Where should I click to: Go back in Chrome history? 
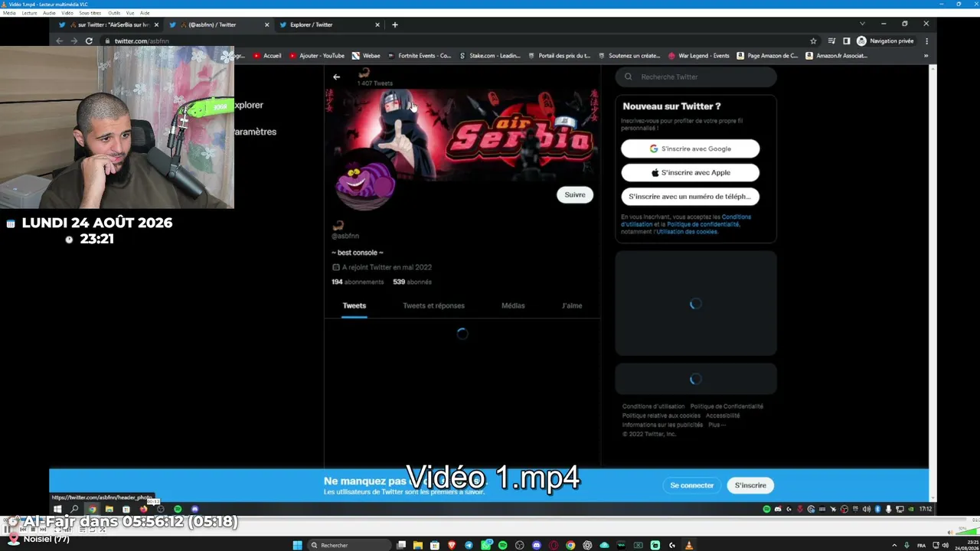[60, 41]
